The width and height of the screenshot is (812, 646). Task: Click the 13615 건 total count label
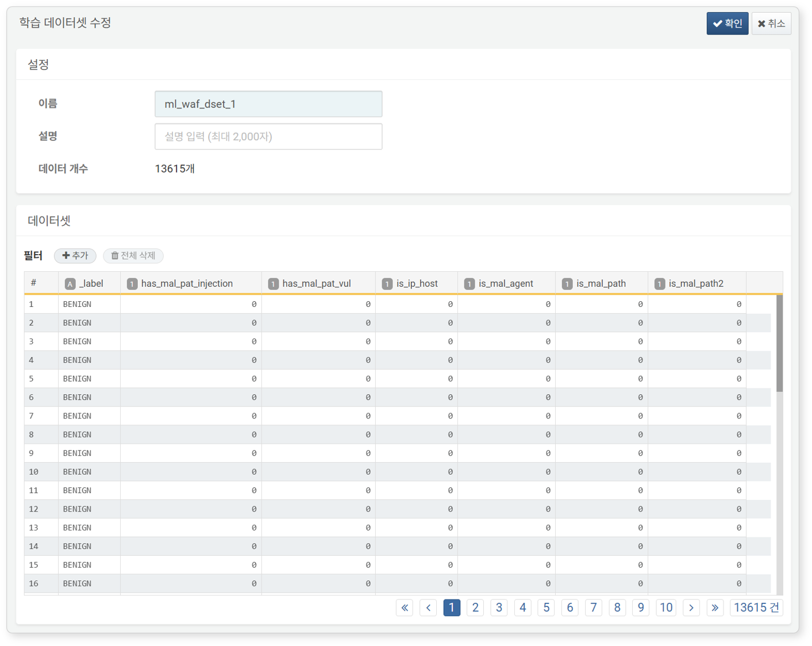coord(756,607)
